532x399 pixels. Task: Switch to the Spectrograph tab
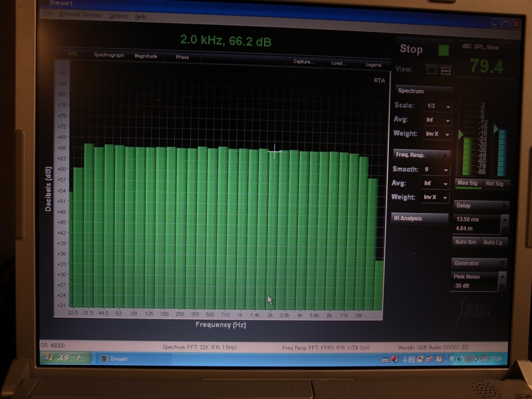pyautogui.click(x=109, y=56)
